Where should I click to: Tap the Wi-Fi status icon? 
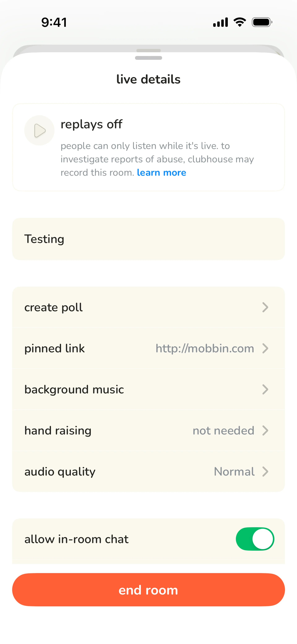[239, 22]
